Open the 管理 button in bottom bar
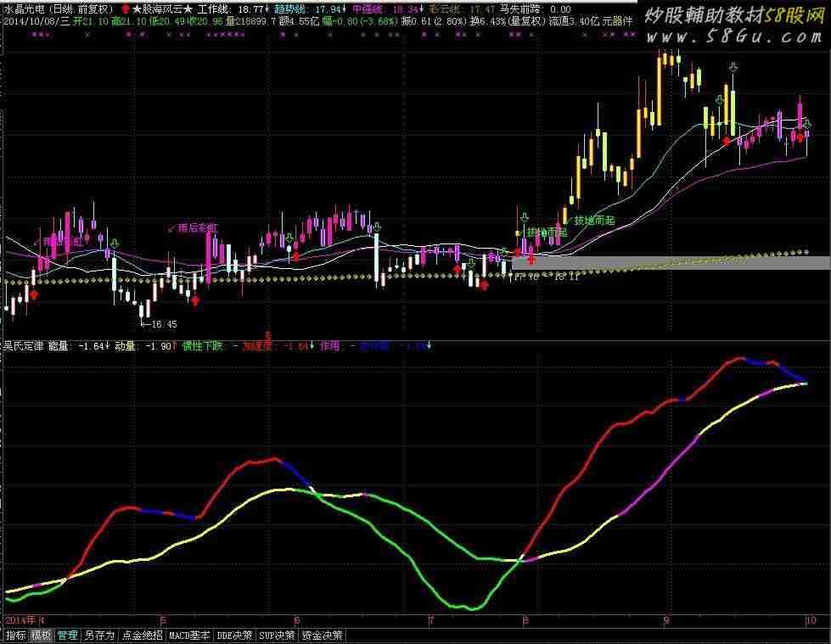 [68, 635]
